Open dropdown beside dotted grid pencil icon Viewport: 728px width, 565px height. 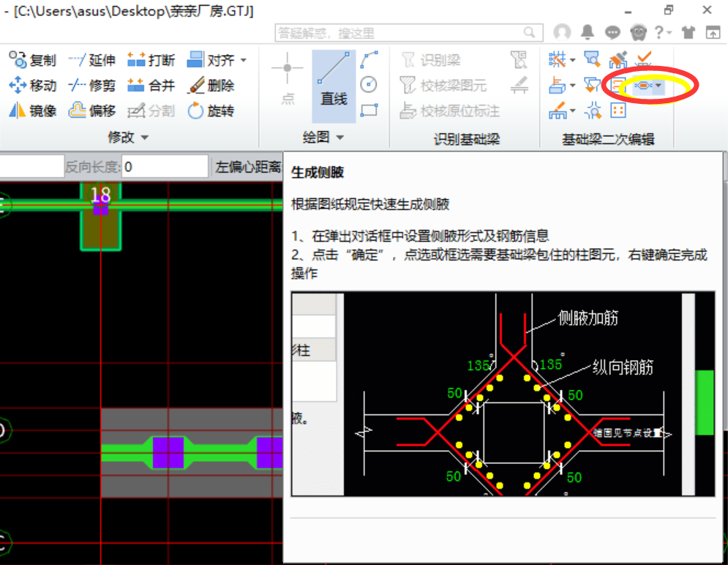(572, 60)
